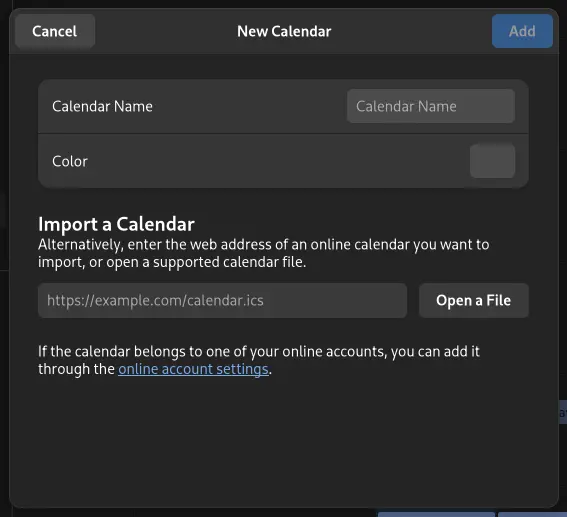Click the header bar between title and Add

[412, 31]
